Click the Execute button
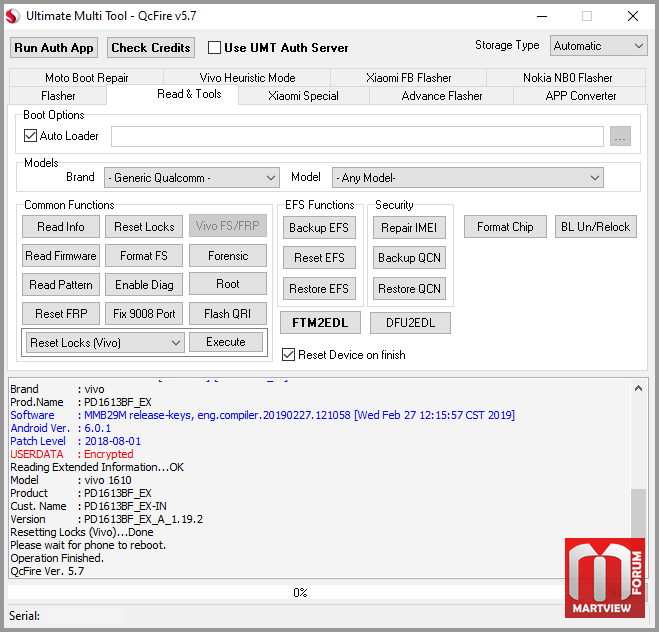 point(226,342)
